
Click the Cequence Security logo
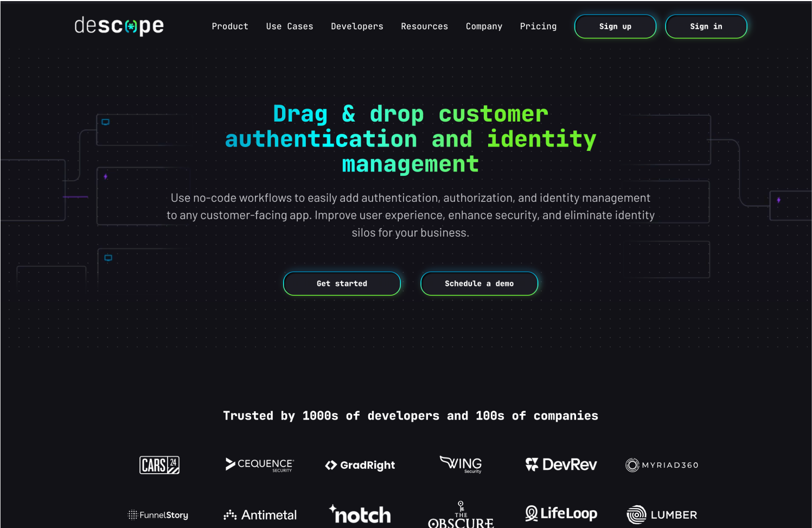[x=260, y=465]
